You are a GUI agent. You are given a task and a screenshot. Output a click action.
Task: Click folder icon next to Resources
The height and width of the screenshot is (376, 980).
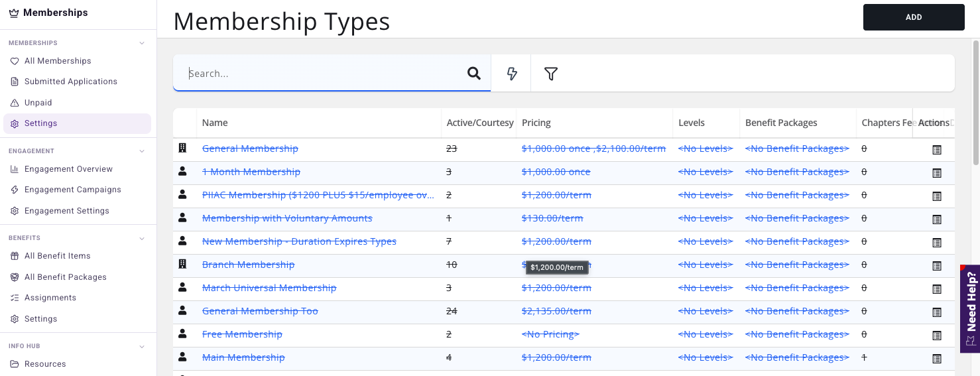pos(15,364)
